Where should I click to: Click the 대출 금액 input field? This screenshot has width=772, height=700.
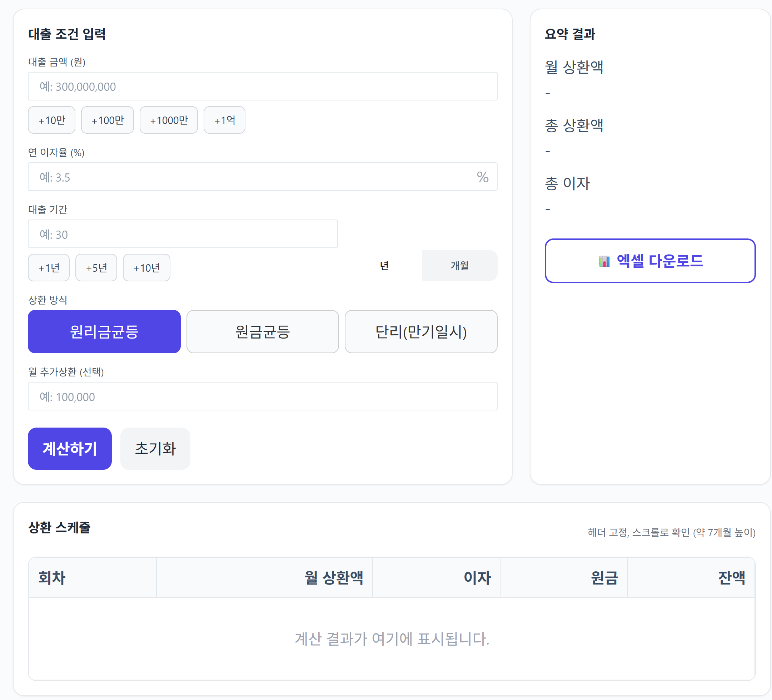click(x=263, y=86)
